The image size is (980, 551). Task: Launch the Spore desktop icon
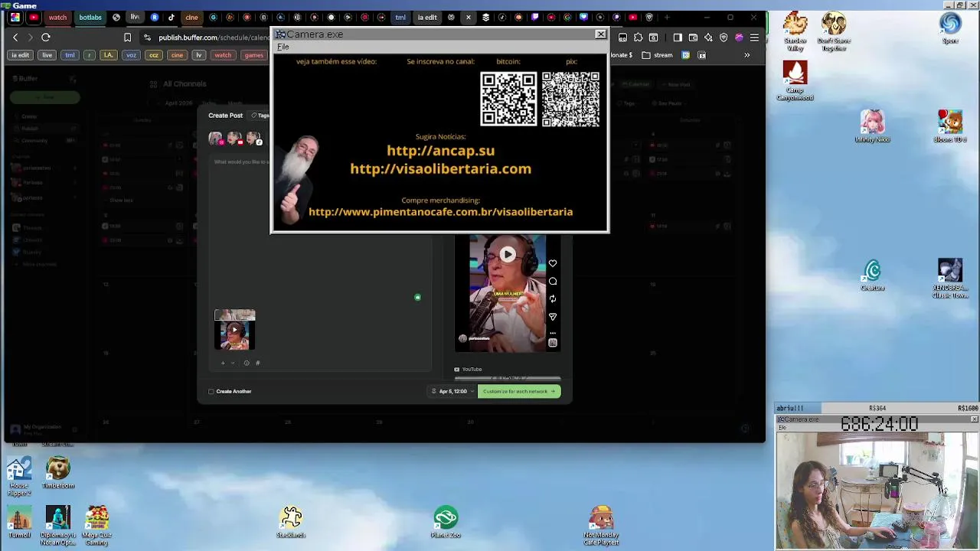pos(950,28)
